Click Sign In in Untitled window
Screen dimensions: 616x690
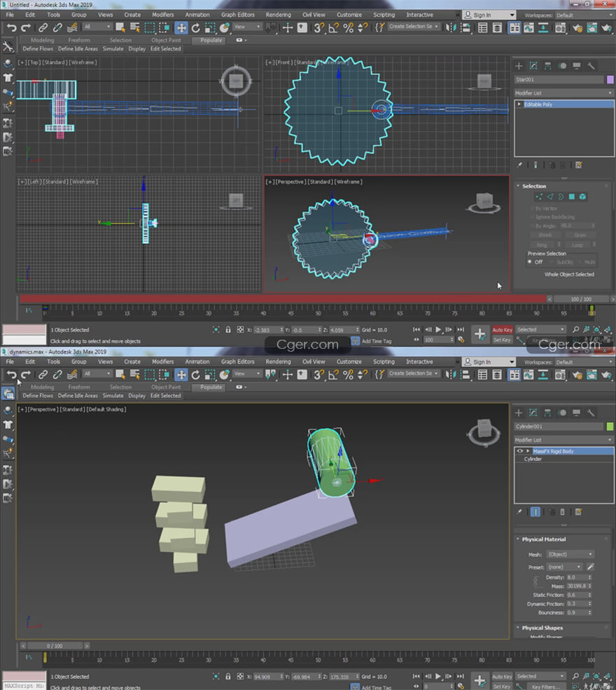click(489, 15)
